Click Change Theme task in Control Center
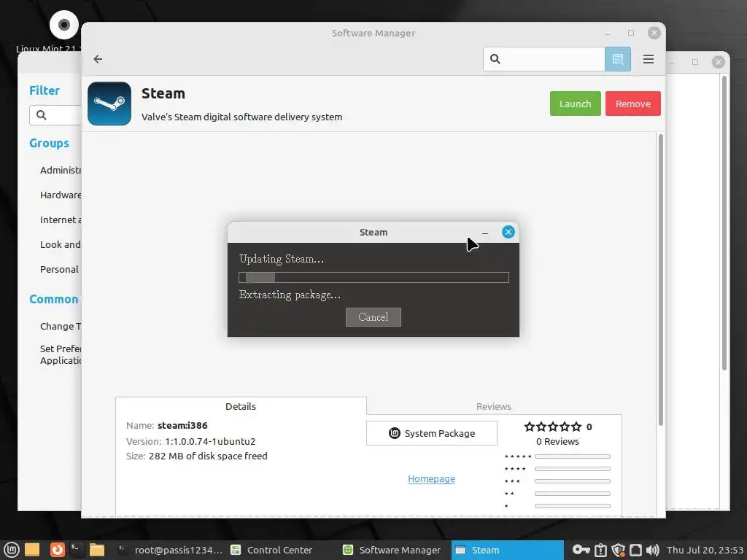 coord(61,326)
